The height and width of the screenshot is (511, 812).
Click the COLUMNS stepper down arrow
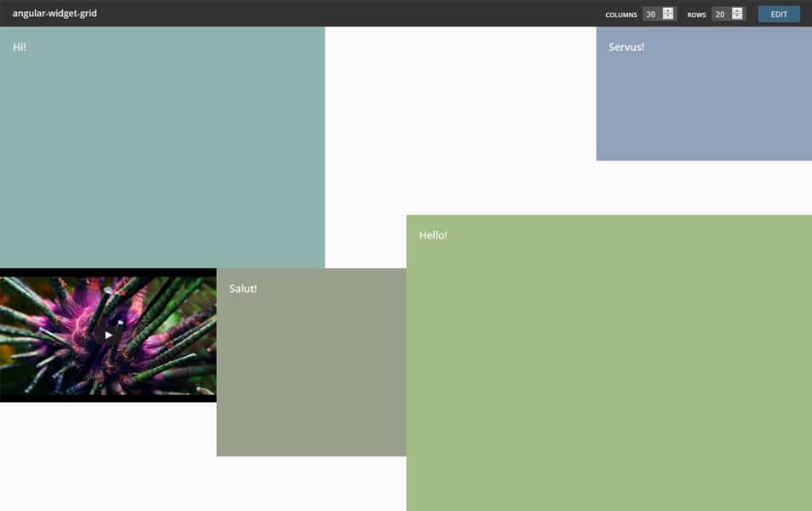click(667, 17)
